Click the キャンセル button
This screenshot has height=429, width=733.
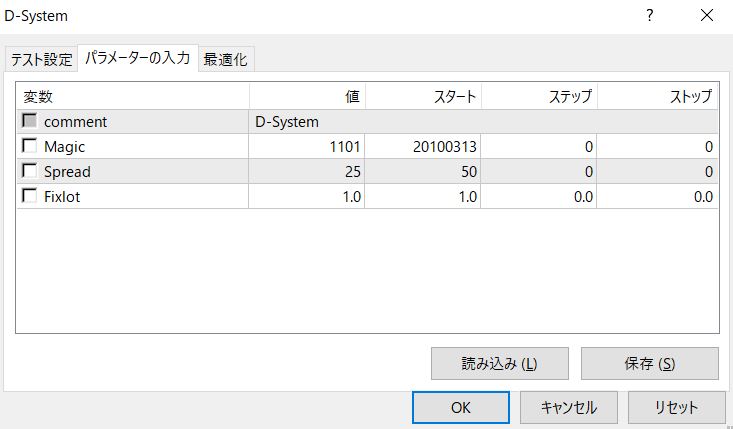click(x=568, y=408)
